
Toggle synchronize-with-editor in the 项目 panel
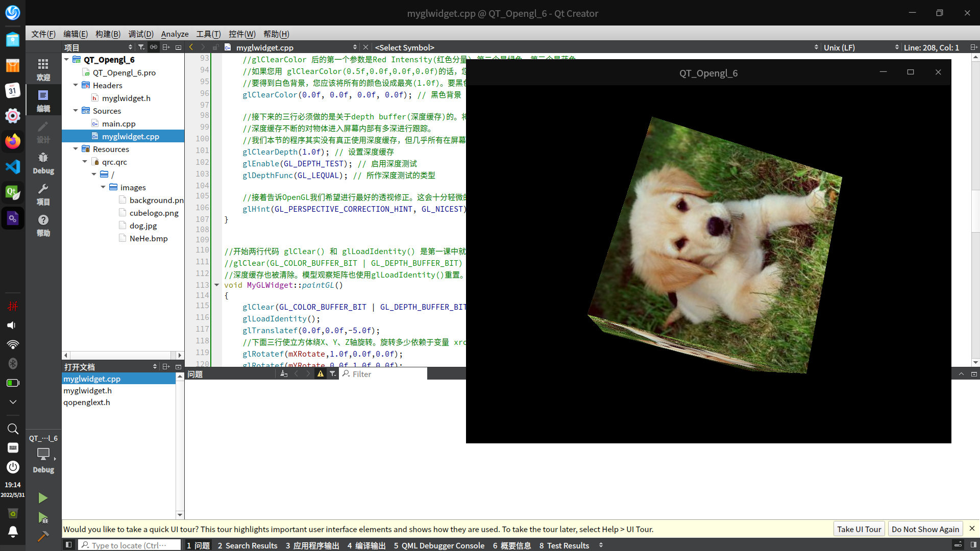(153, 47)
